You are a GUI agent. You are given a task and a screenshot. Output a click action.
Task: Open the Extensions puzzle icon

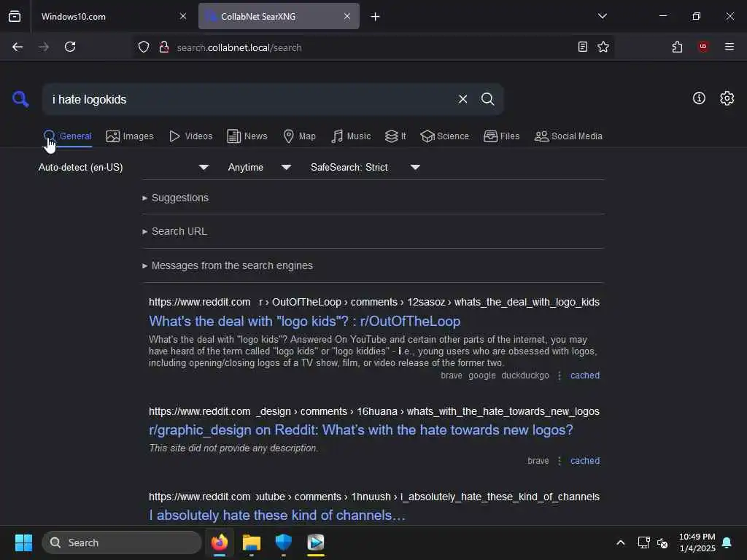[677, 47]
